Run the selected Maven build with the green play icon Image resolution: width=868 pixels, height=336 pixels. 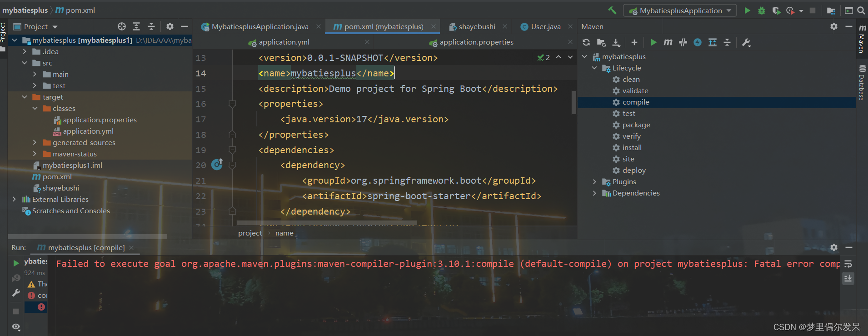pos(653,42)
